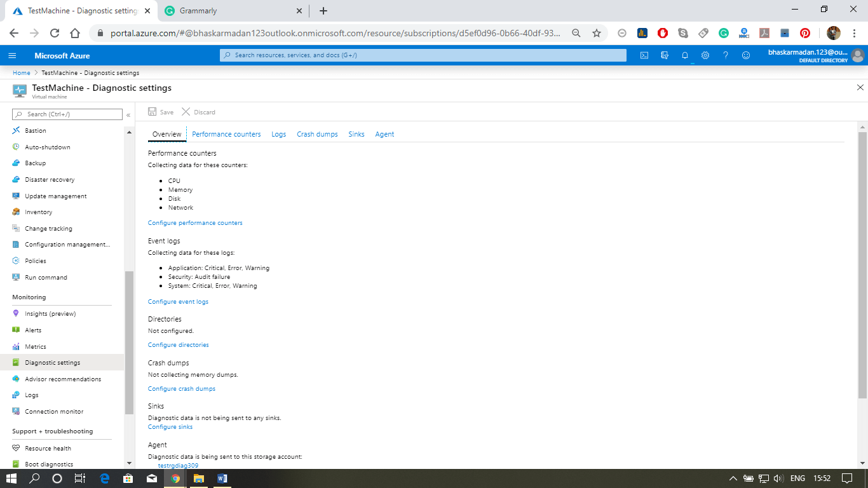868x488 pixels.
Task: Open Diagnostic settings in the sidebar
Action: (x=62, y=363)
